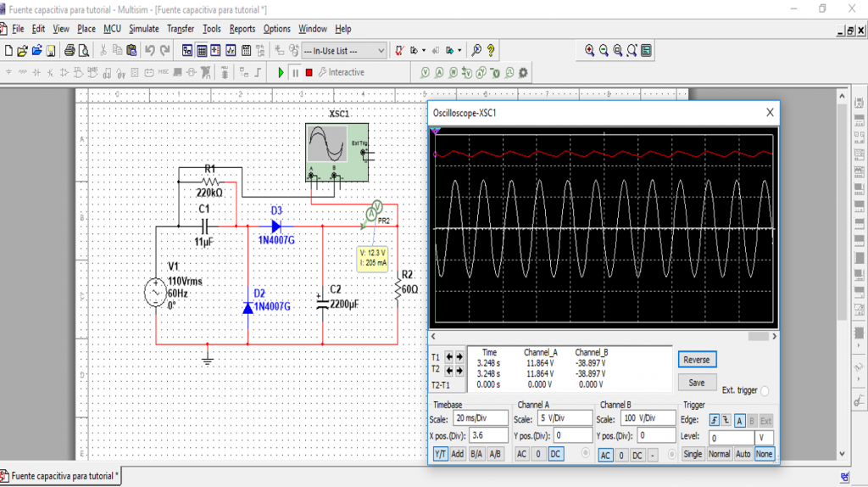
Task: Select AC coupling for Channel B
Action: click(605, 456)
